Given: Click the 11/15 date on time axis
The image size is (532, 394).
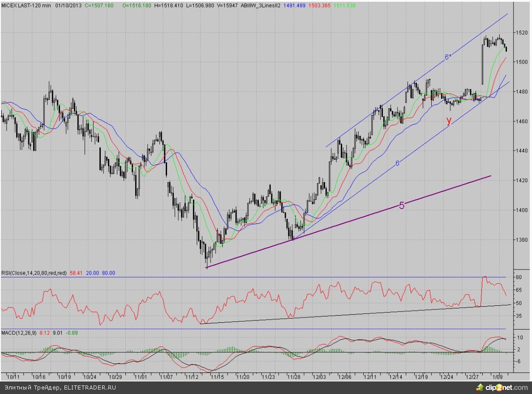Looking at the screenshot, I should point(218,377).
